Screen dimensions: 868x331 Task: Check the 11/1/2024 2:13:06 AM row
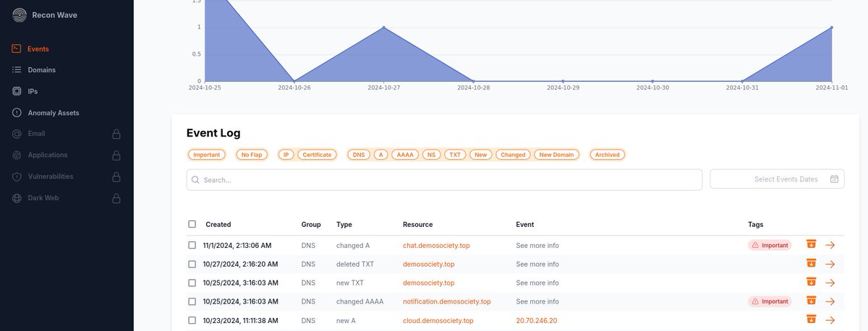click(x=192, y=245)
